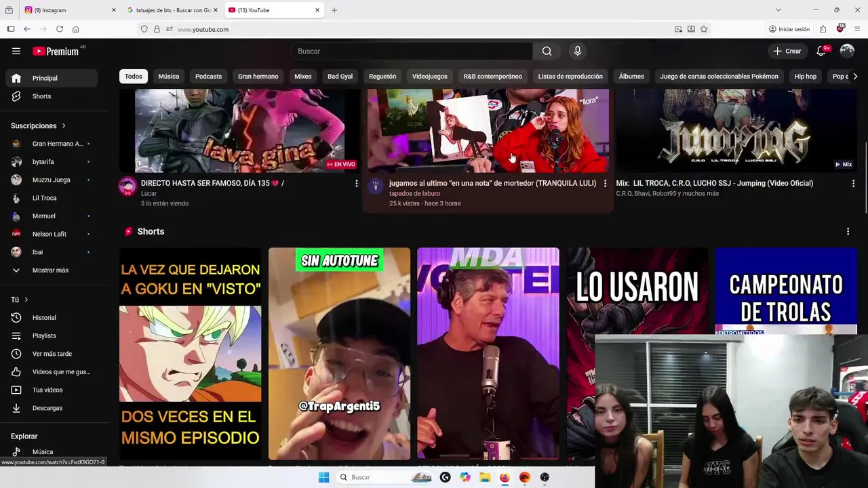Viewport: 868px width, 488px height.
Task: Expand the Tú section heading
Action: click(20, 300)
